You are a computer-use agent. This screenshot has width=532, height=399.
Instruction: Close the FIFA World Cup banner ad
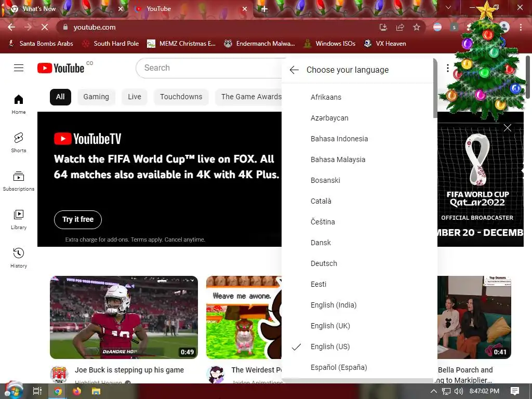tap(507, 128)
